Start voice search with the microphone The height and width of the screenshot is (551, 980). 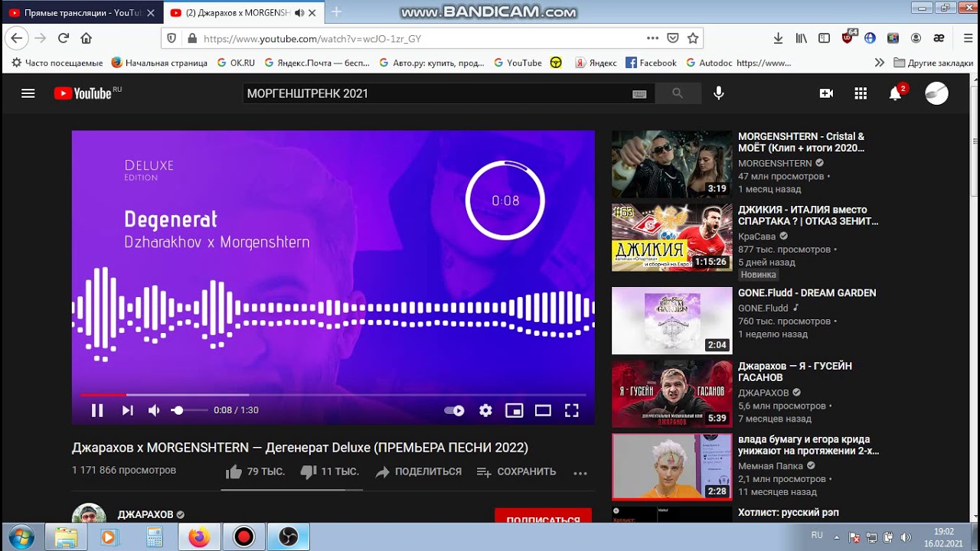point(718,93)
